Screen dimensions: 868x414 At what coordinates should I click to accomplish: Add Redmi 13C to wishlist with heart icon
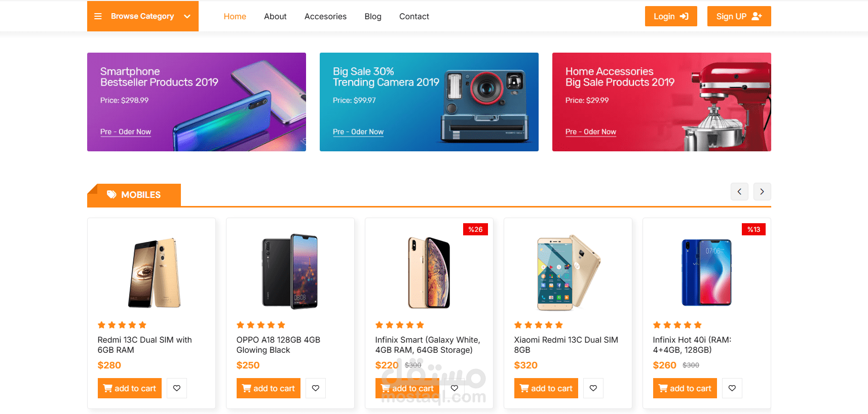click(x=176, y=388)
